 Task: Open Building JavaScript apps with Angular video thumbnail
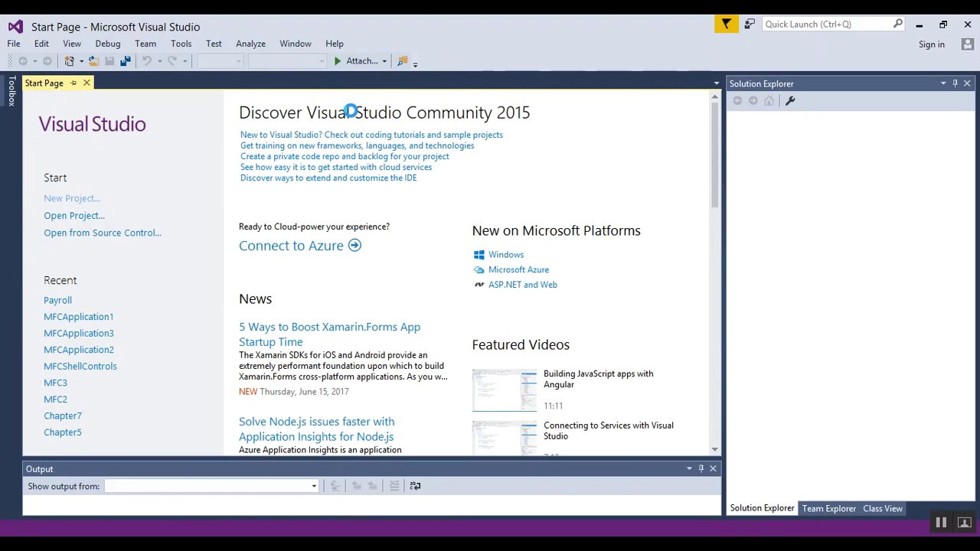tap(505, 391)
